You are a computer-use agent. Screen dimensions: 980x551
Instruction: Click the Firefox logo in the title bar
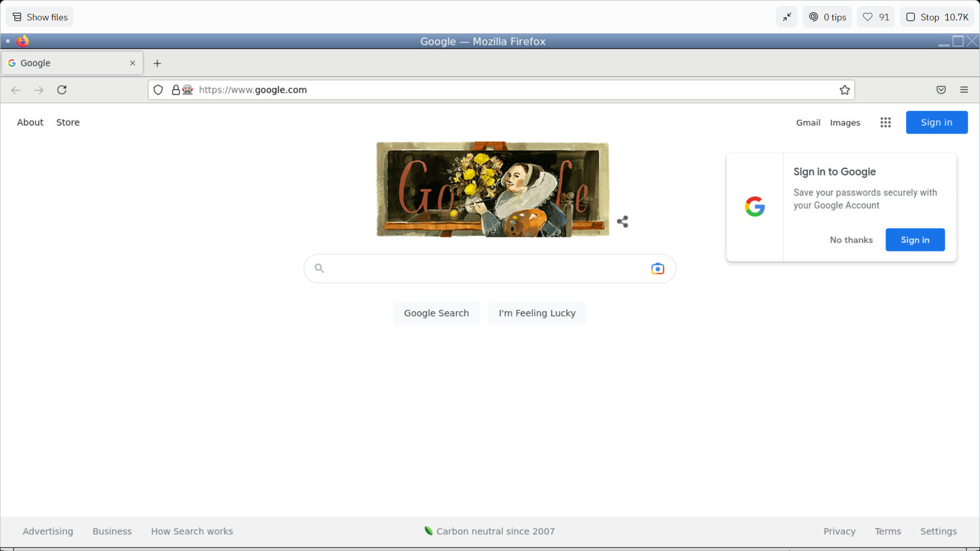point(23,41)
